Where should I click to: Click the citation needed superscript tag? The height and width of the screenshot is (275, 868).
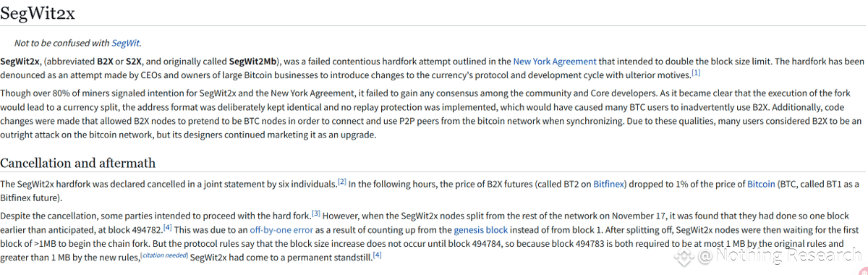164,255
